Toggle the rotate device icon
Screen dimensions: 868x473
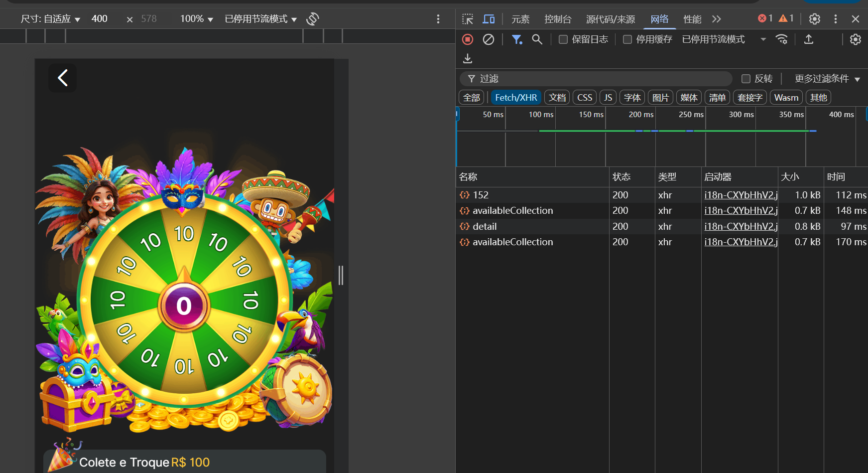tap(313, 19)
